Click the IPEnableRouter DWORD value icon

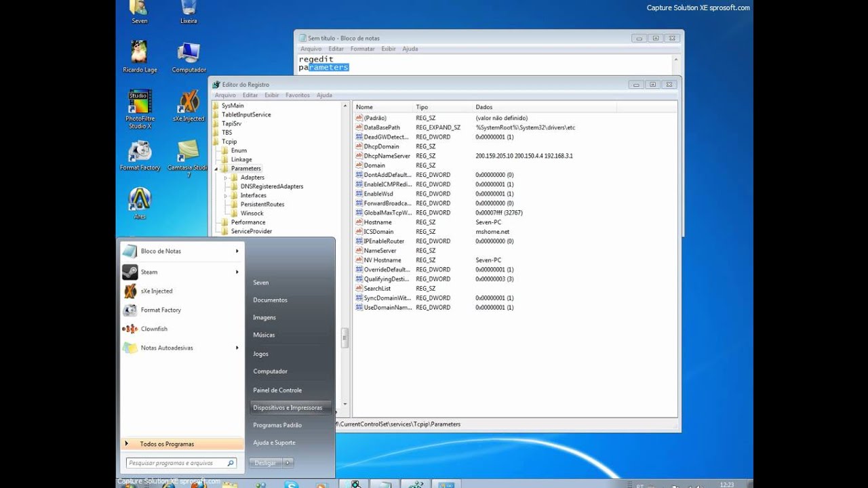pyautogui.click(x=359, y=241)
